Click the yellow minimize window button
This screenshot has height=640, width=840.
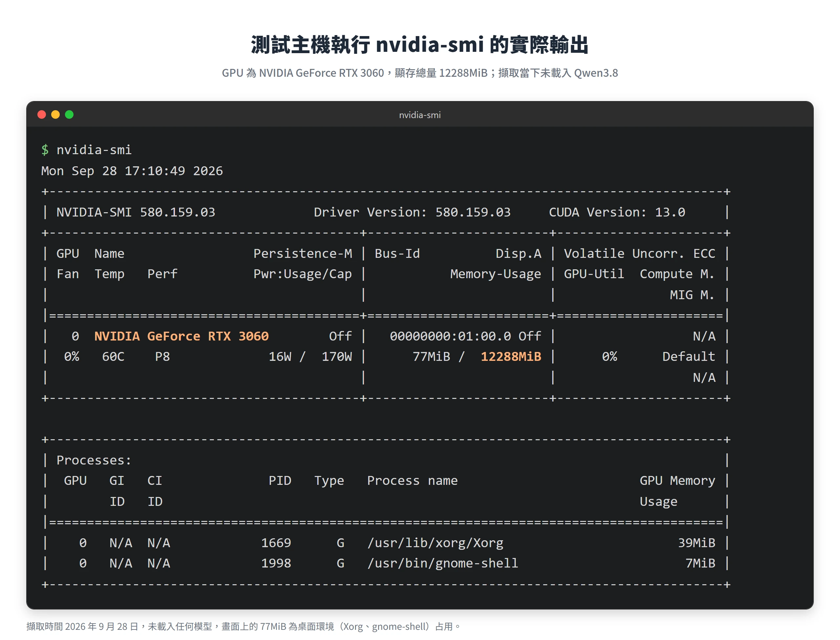tap(56, 115)
